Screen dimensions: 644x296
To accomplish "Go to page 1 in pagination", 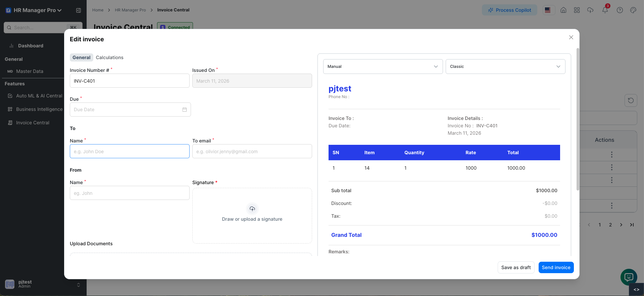I will coord(600,225).
